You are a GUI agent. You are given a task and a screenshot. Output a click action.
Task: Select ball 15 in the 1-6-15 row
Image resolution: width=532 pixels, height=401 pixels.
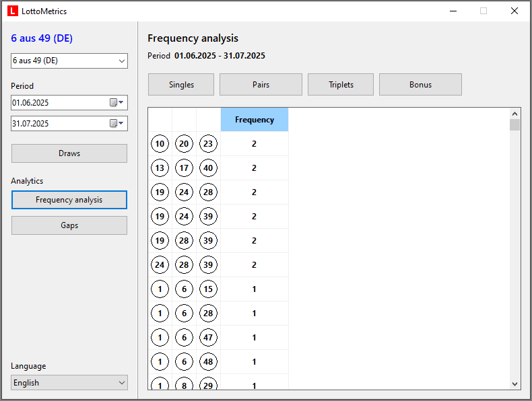tap(208, 289)
